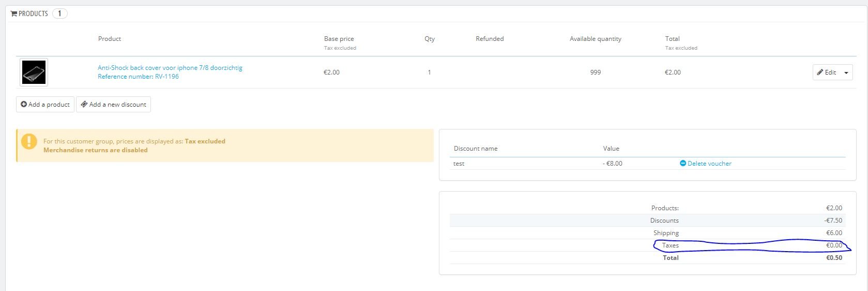Click the Add a product button
The width and height of the screenshot is (868, 291).
(45, 104)
